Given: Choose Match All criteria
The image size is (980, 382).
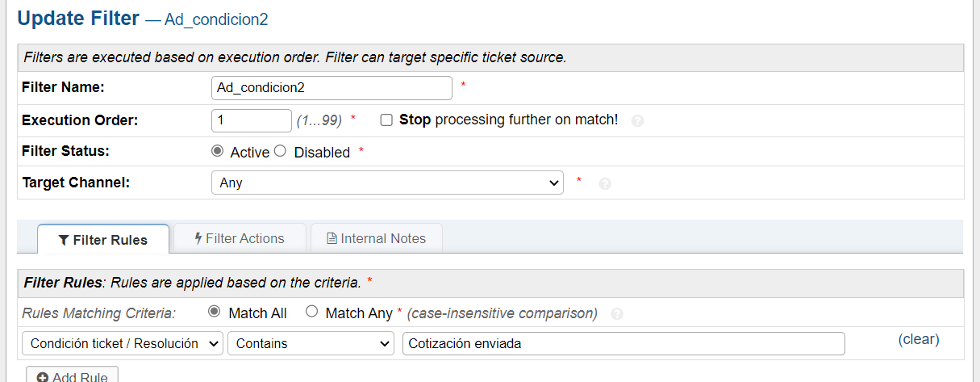Looking at the screenshot, I should (x=214, y=313).
